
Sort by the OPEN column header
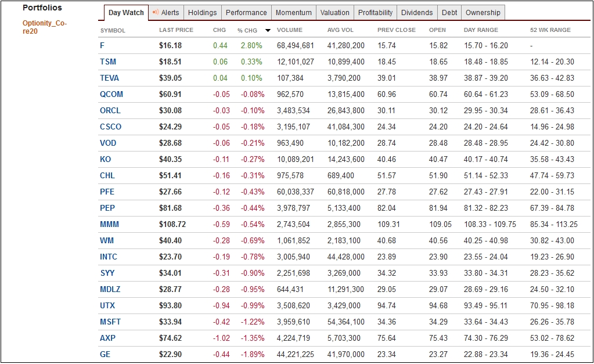(x=438, y=30)
